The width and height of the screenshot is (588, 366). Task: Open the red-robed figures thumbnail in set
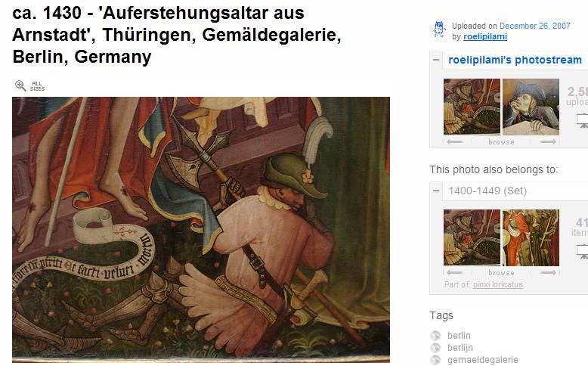531,237
